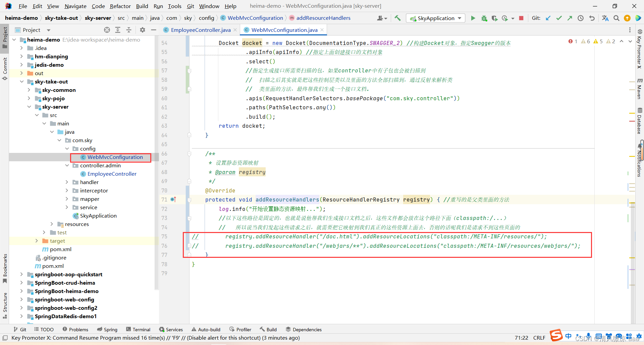Screen dimensions: 644x345
Task: Collapse all in Project panel
Action: coord(129,30)
